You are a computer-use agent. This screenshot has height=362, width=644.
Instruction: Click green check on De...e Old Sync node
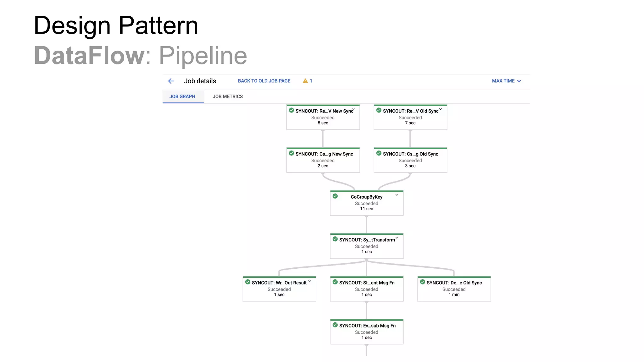click(x=423, y=282)
